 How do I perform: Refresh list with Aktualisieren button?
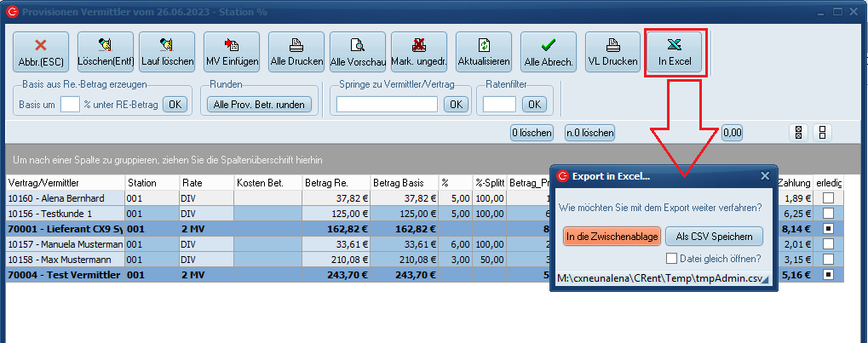click(484, 53)
